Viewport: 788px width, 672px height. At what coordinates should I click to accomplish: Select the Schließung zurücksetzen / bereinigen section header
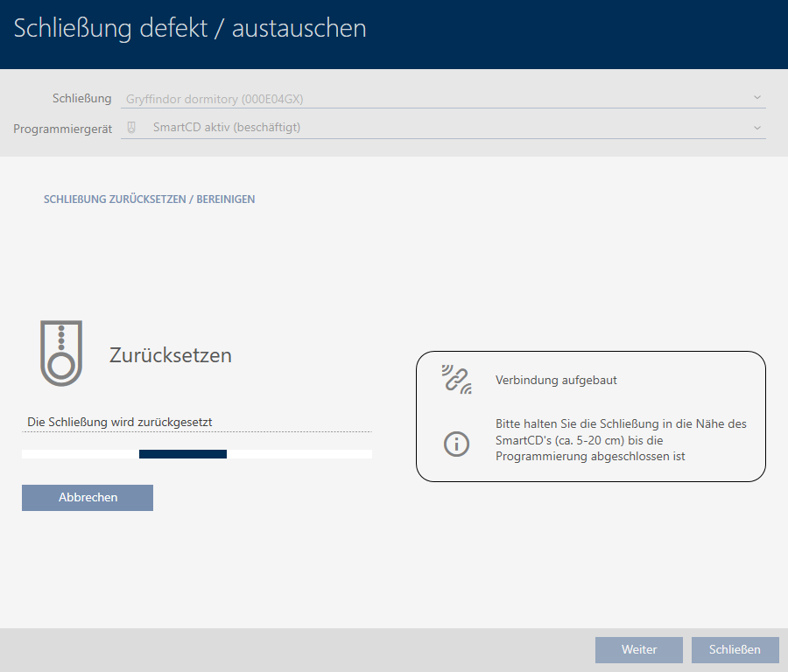[149, 199]
